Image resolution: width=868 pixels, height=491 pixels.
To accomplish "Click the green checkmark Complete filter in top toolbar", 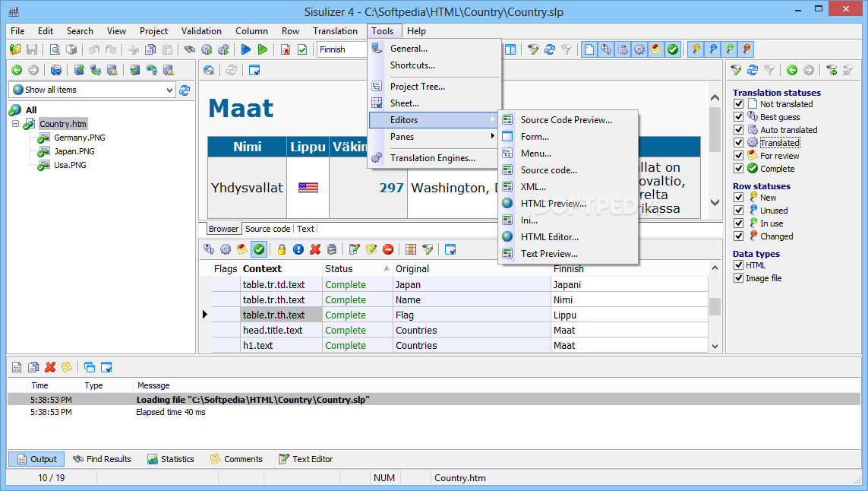I will click(673, 49).
